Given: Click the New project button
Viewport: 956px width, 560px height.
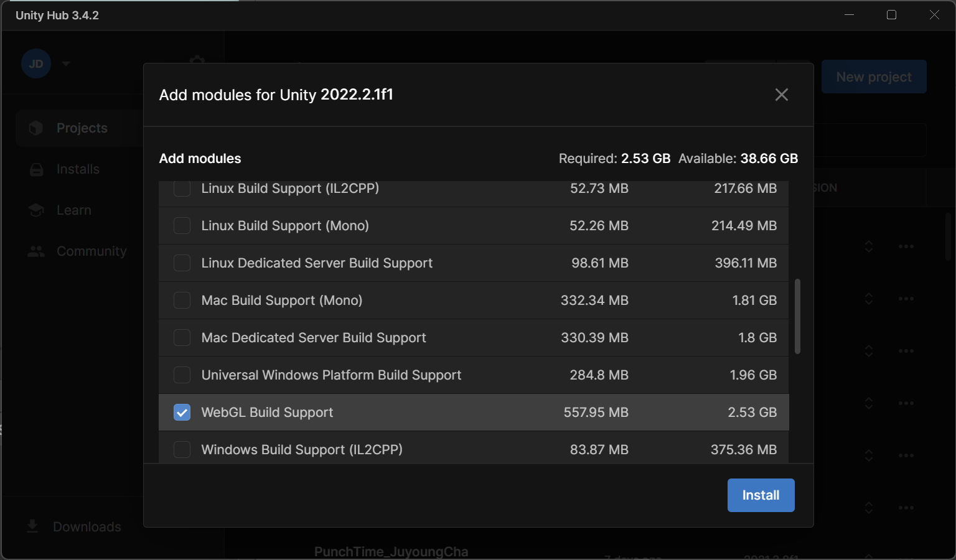Looking at the screenshot, I should [x=874, y=77].
